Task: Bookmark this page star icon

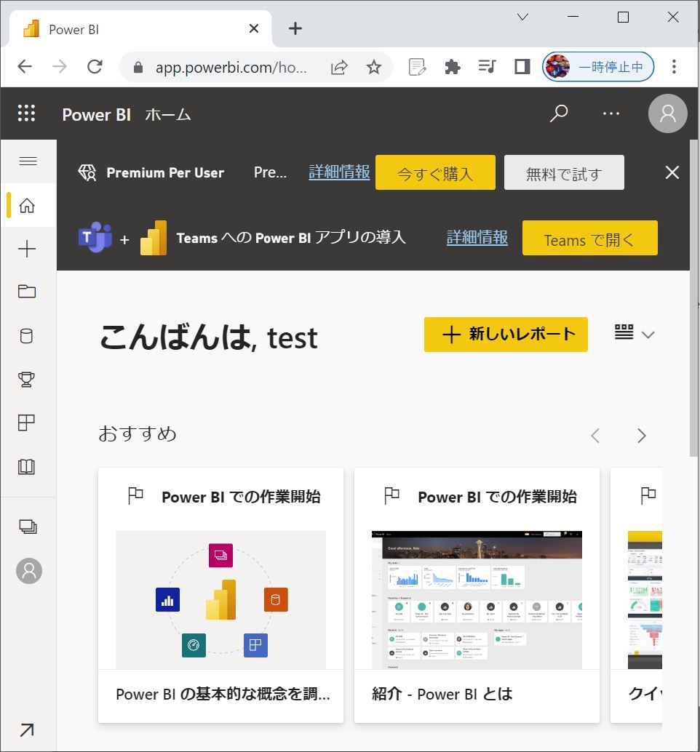Action: [x=374, y=67]
